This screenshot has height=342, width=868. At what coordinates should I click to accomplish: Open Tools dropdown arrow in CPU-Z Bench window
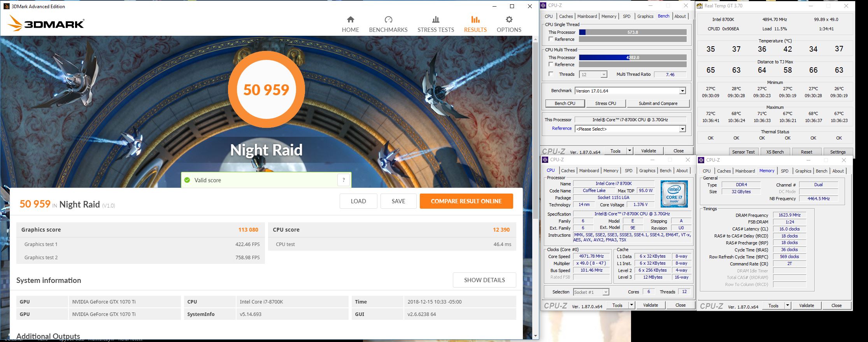pos(630,151)
